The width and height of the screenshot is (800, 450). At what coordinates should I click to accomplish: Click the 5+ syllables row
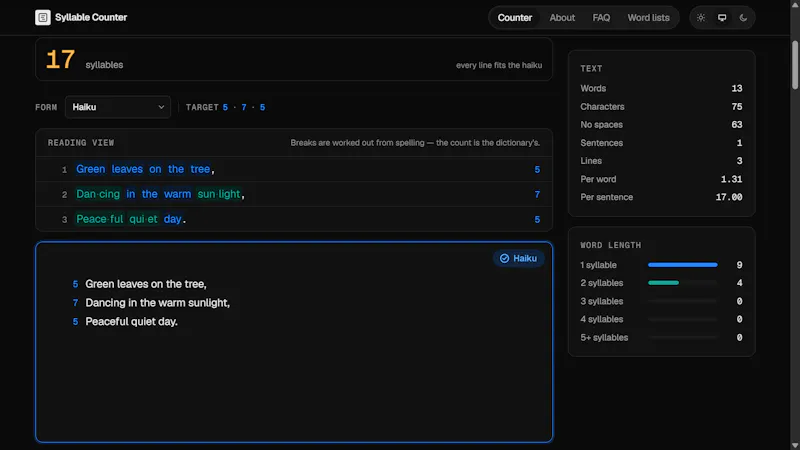(x=661, y=337)
